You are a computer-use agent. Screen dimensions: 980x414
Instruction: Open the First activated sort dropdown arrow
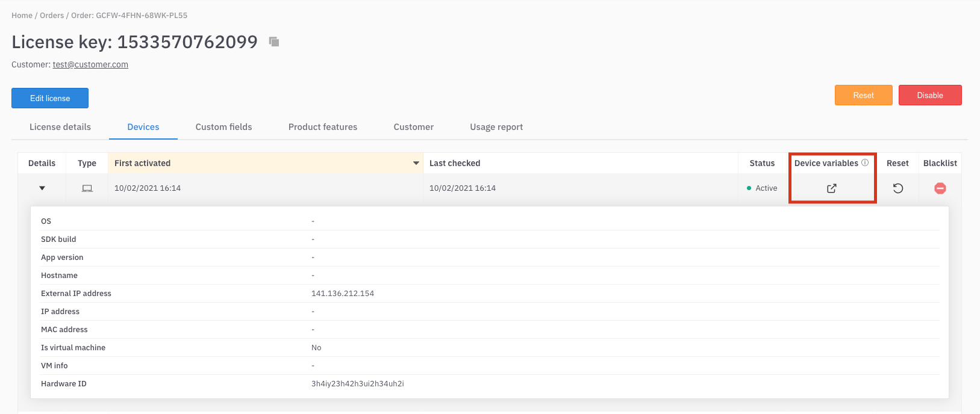coord(416,163)
